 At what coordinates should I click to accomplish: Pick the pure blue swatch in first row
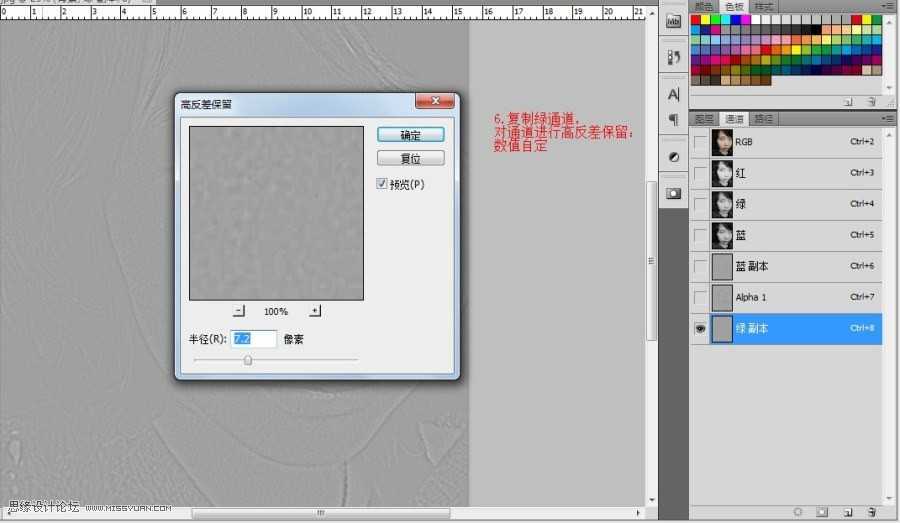[735, 20]
